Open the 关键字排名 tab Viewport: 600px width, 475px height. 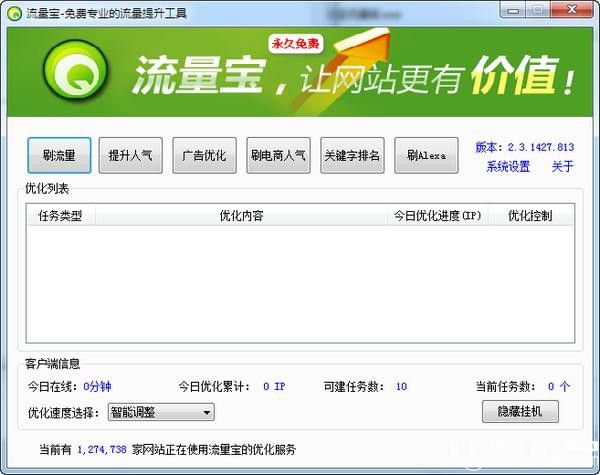(352, 155)
